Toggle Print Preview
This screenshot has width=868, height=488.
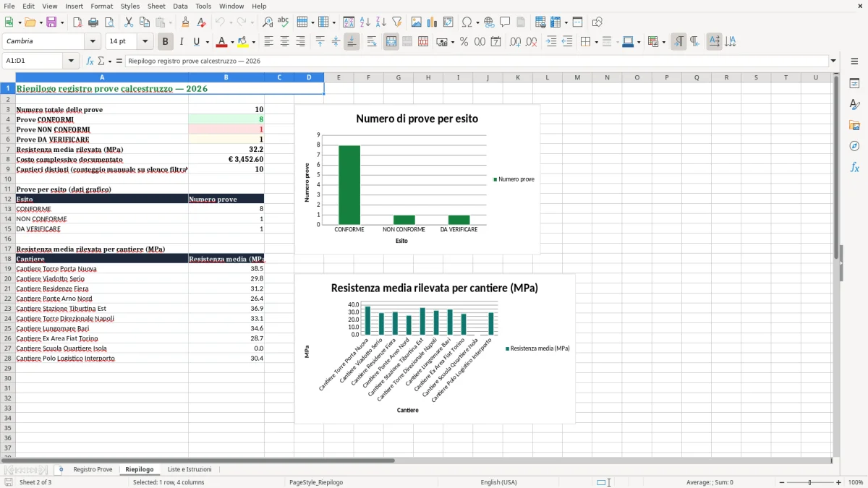109,22
